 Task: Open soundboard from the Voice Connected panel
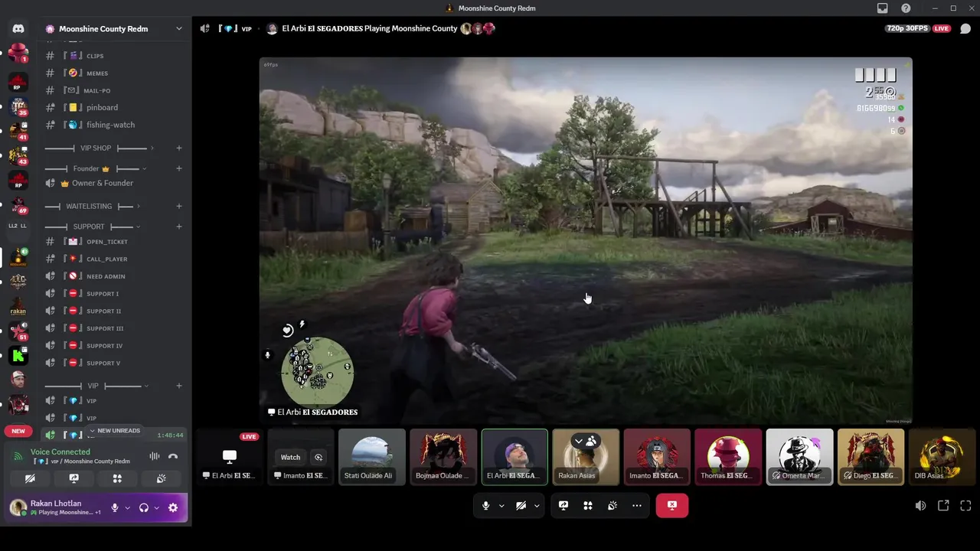coord(161,478)
